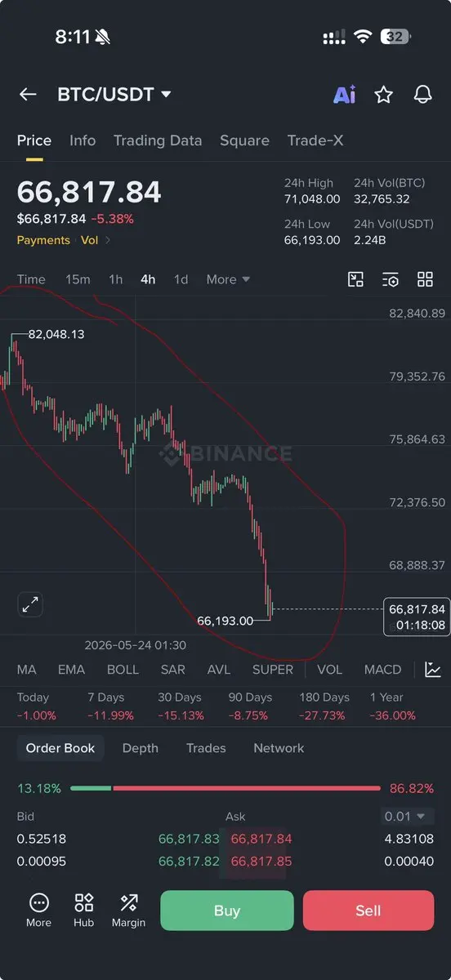
Task: Open the More menu icon
Action: [x=38, y=902]
